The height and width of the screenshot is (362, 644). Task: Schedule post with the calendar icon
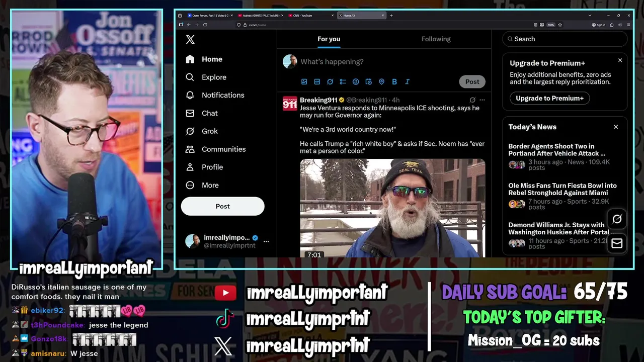pos(368,81)
